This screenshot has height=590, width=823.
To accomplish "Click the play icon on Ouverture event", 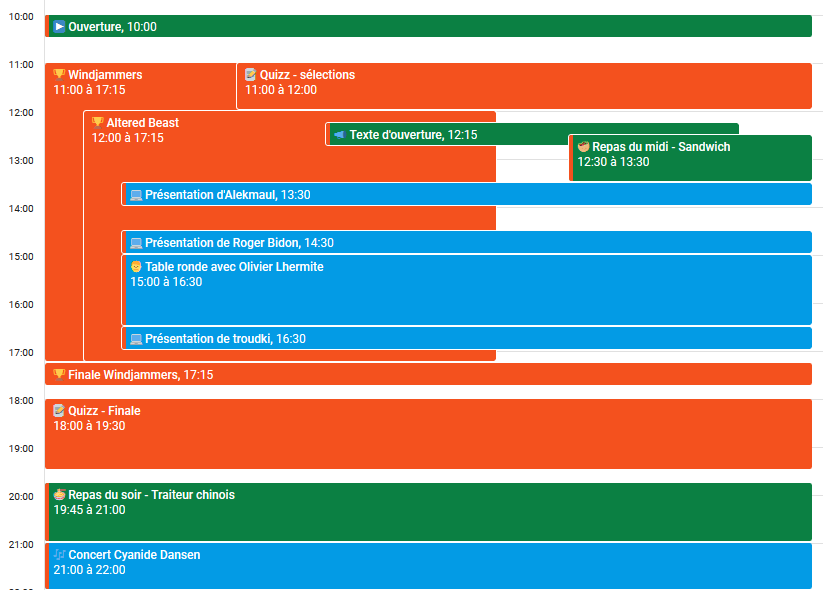I will pos(60,27).
